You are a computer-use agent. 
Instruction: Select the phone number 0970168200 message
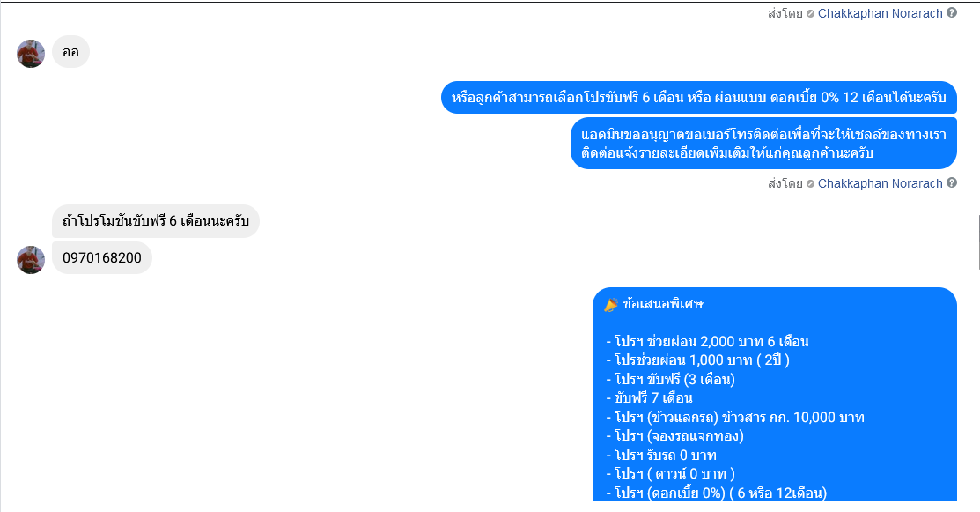[x=102, y=257]
